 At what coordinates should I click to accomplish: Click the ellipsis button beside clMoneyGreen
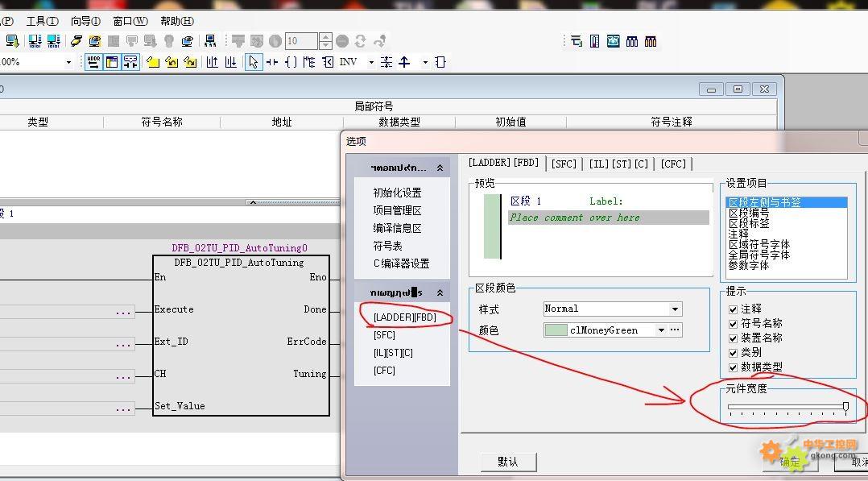(676, 330)
